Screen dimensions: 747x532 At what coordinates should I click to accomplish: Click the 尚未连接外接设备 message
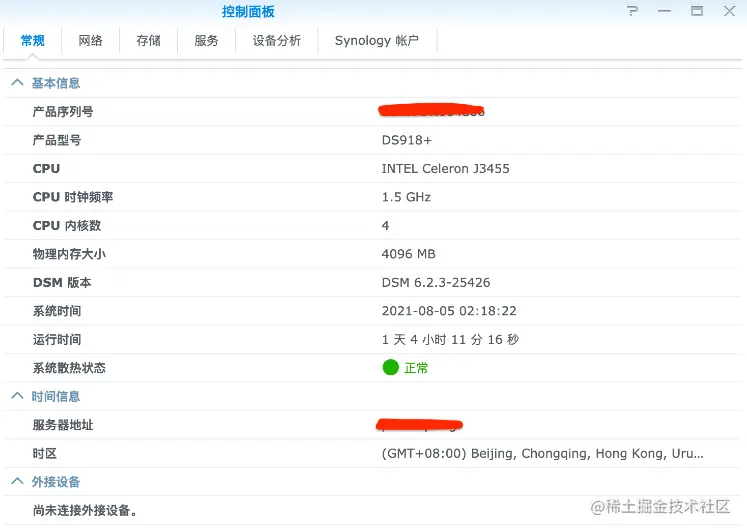coord(85,510)
